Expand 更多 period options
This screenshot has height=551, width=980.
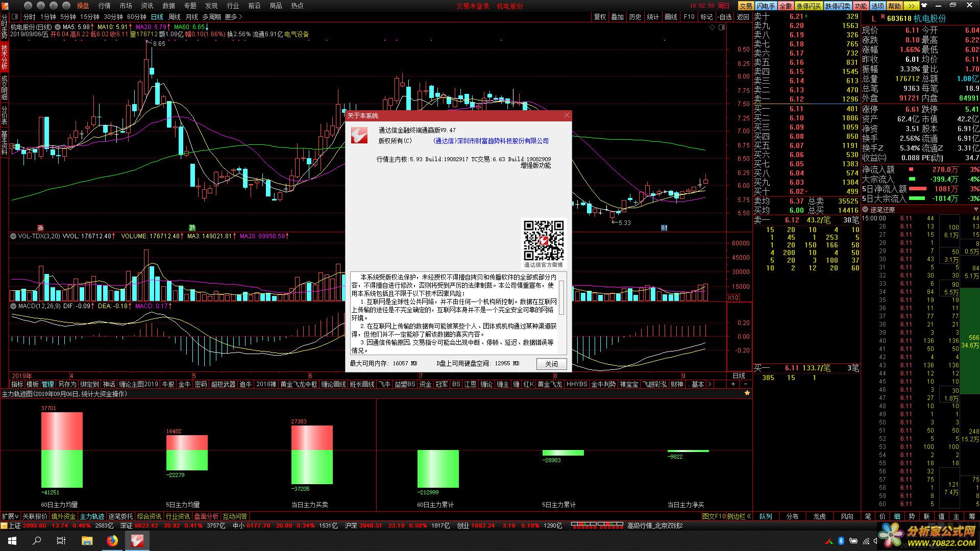[x=233, y=17]
